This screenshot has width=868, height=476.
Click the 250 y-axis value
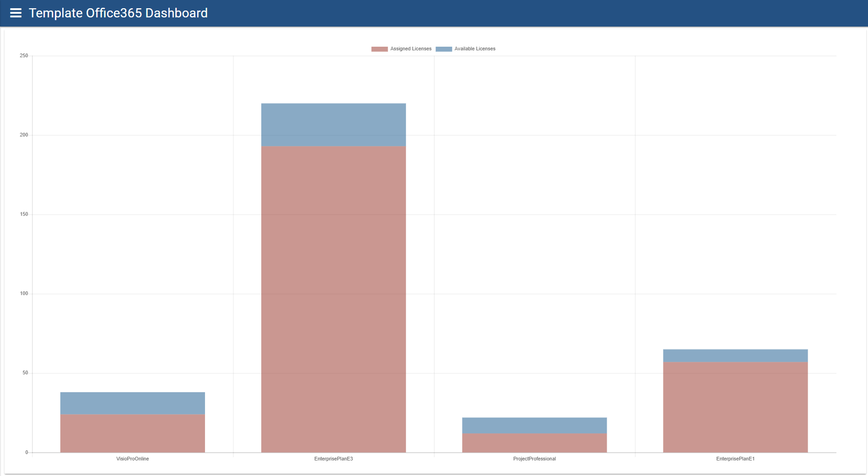point(24,56)
